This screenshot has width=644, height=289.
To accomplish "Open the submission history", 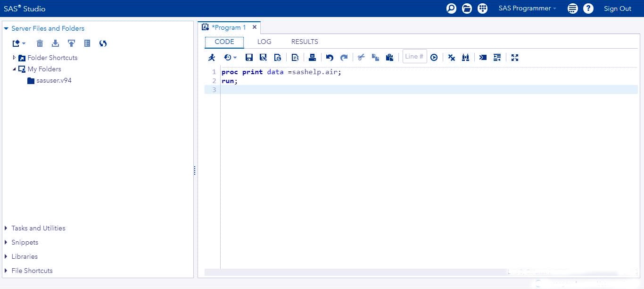I will [x=228, y=57].
